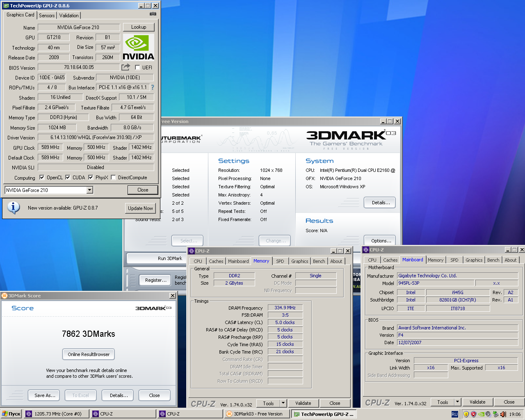Click the speaker audio manager tray icon
The width and height of the screenshot is (525, 420).
click(488, 414)
